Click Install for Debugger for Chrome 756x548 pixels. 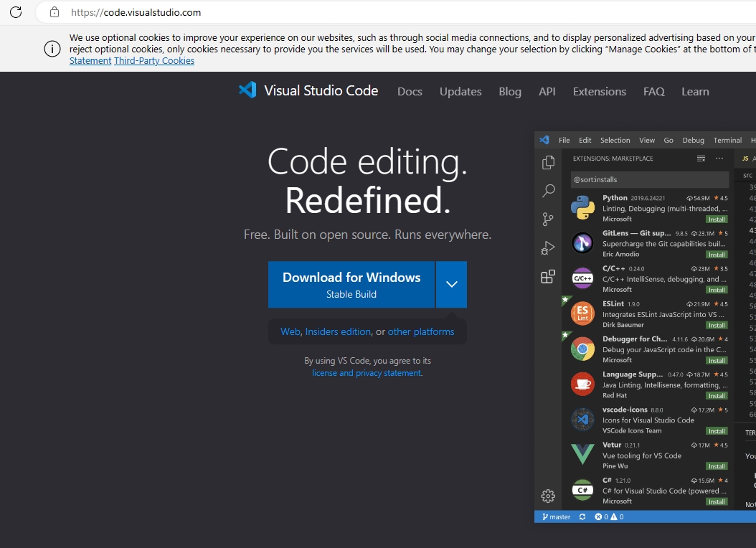[x=717, y=361]
